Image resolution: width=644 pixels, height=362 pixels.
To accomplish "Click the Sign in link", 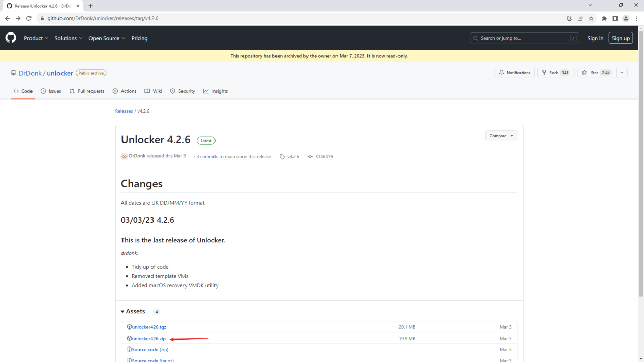I will coord(595,38).
